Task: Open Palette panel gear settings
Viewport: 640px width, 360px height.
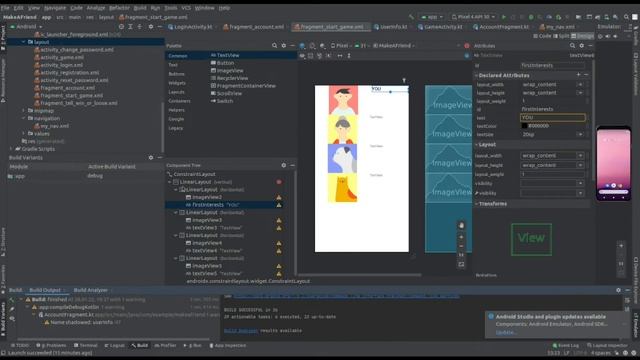Action: click(284, 46)
